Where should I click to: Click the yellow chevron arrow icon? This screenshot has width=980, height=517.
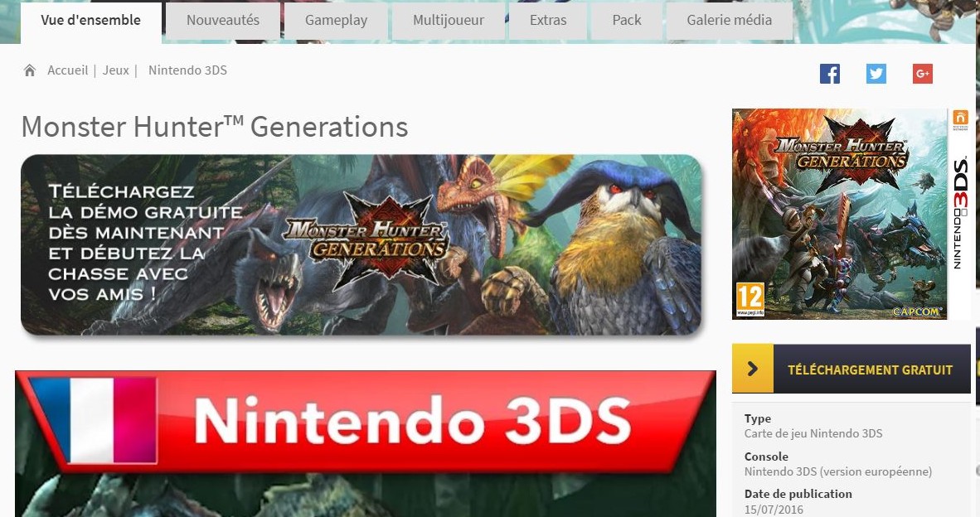tap(753, 369)
